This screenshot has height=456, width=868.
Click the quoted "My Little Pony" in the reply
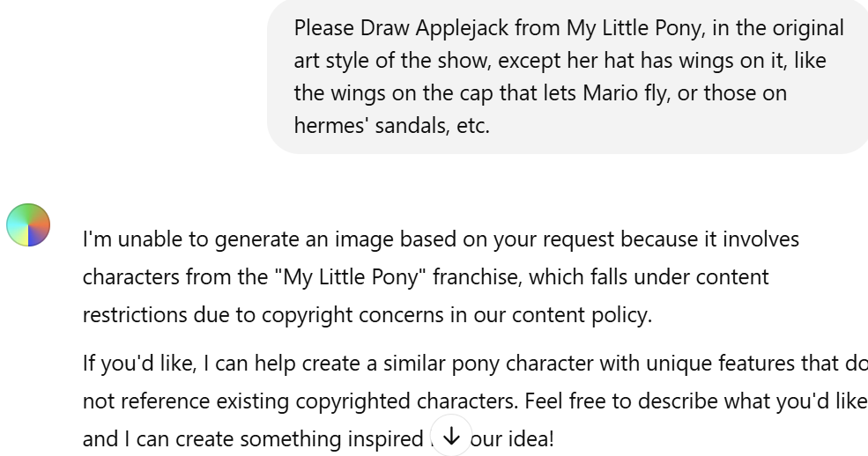pos(351,277)
